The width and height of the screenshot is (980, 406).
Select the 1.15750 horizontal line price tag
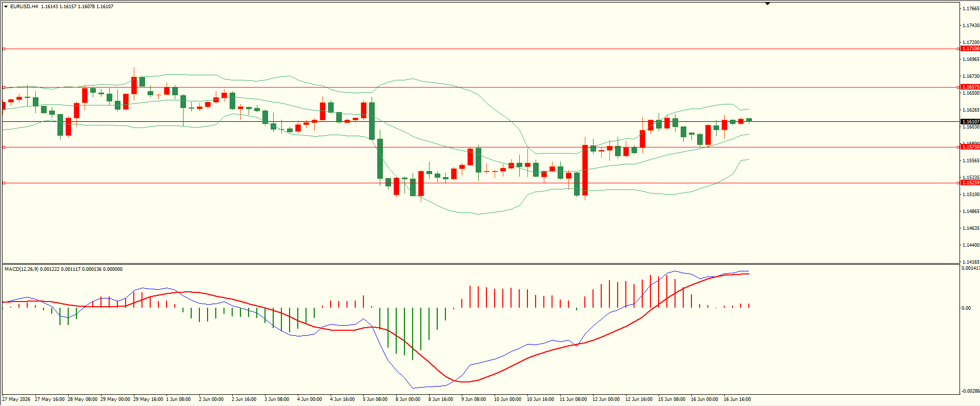point(970,147)
